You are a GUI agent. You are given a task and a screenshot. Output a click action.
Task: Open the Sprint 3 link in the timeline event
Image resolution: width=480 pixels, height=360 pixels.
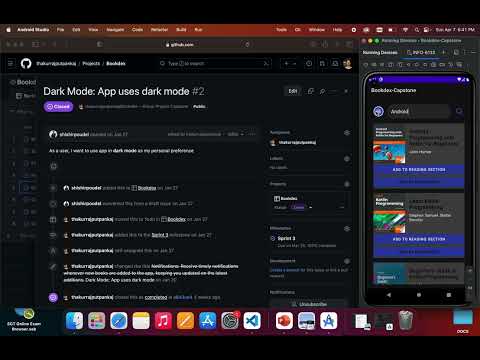pyautogui.click(x=160, y=235)
